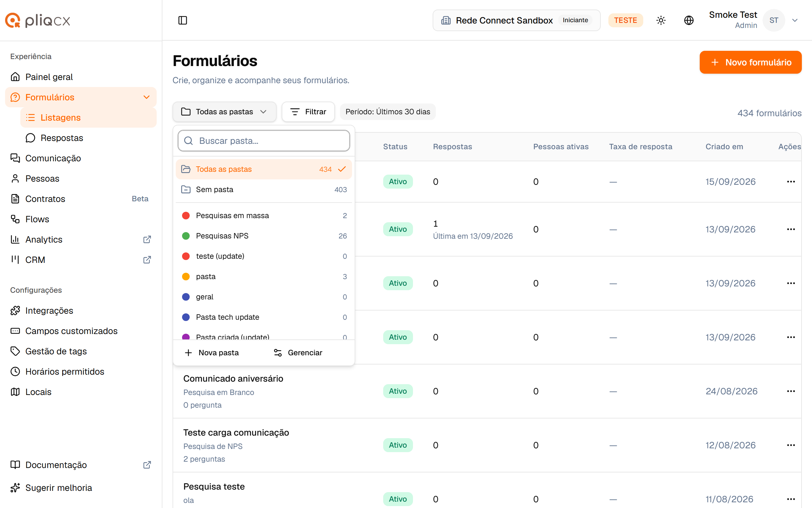Close the Todas as pastas dropdown
The height and width of the screenshot is (508, 812).
[x=224, y=112]
